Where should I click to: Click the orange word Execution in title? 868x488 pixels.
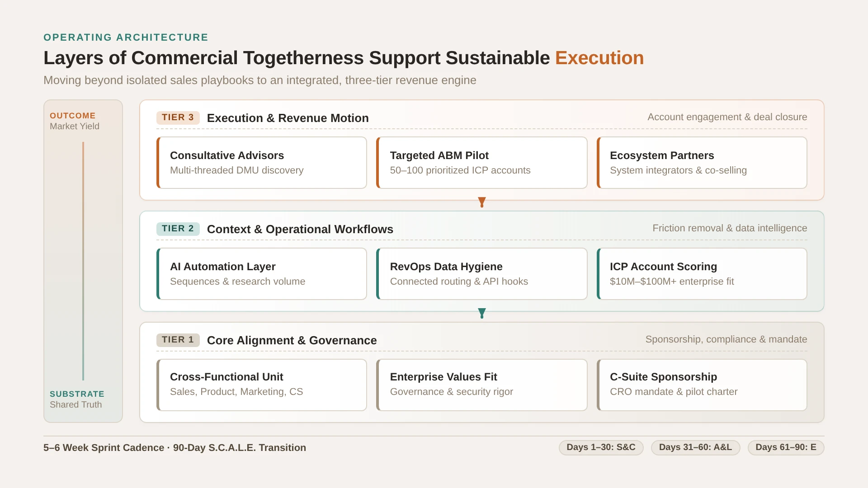point(599,58)
